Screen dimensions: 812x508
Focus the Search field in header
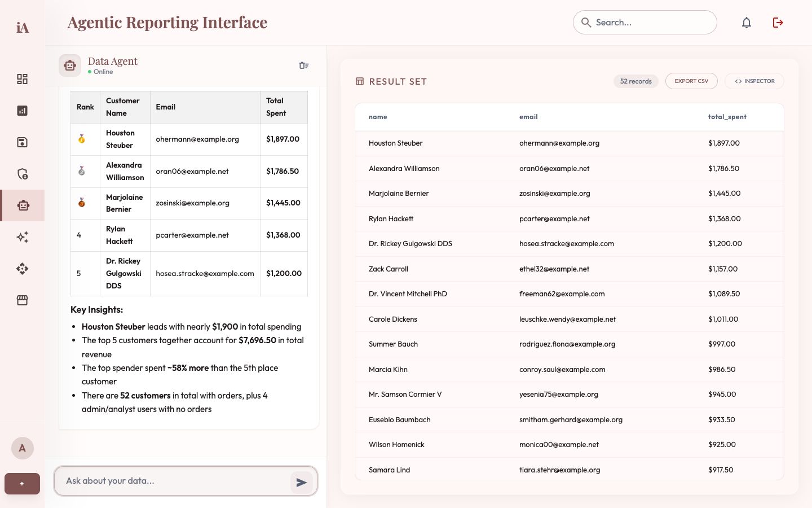pos(645,23)
